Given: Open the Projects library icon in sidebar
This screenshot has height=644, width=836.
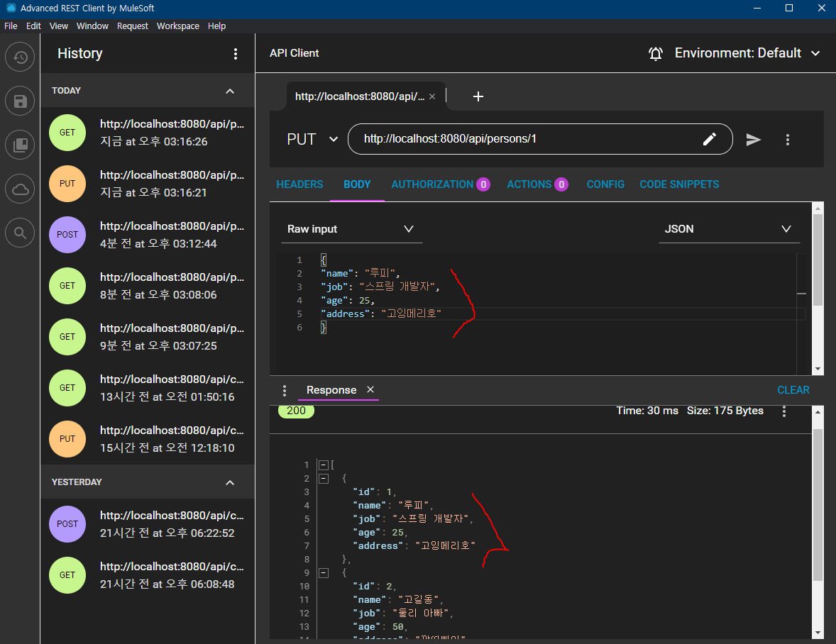Looking at the screenshot, I should [21, 145].
